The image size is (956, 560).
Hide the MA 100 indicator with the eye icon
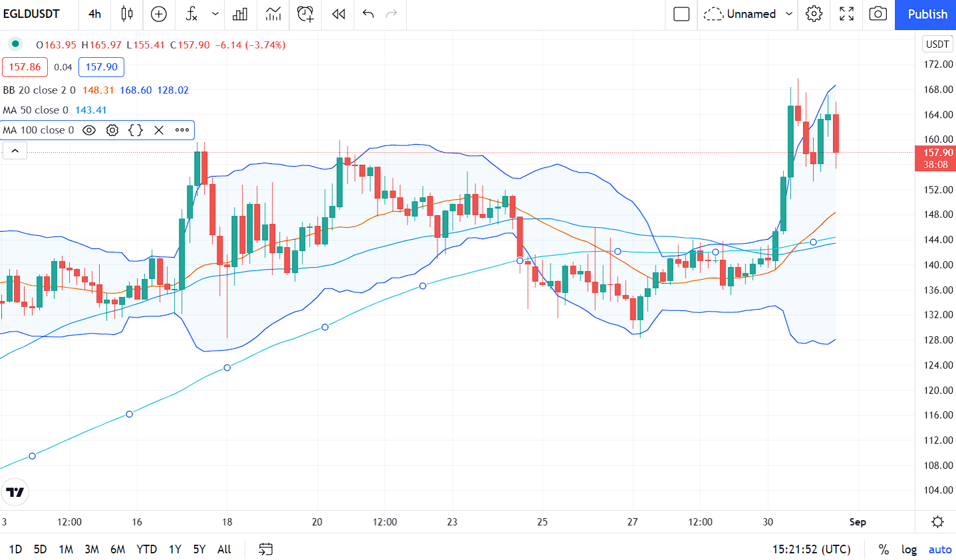[89, 130]
